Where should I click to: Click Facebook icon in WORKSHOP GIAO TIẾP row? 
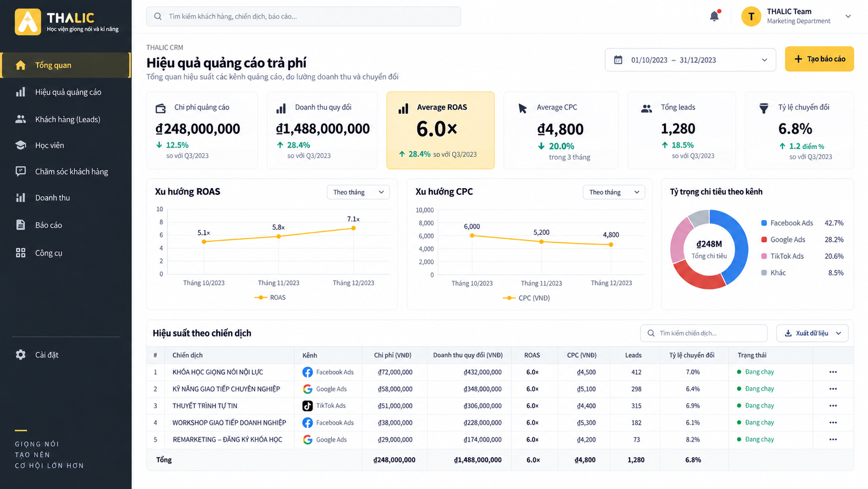(307, 422)
